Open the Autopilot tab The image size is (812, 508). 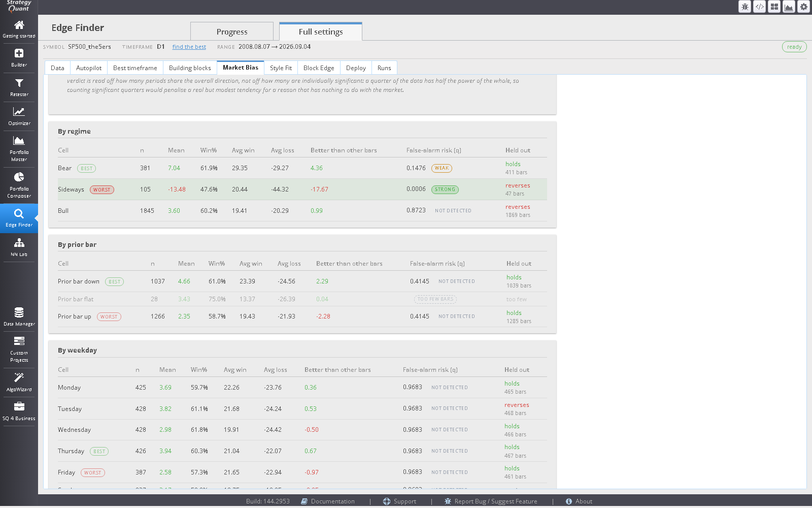tap(89, 68)
